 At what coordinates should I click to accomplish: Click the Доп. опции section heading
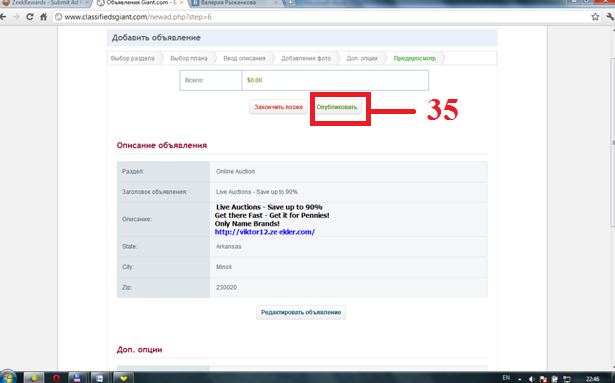(139, 350)
